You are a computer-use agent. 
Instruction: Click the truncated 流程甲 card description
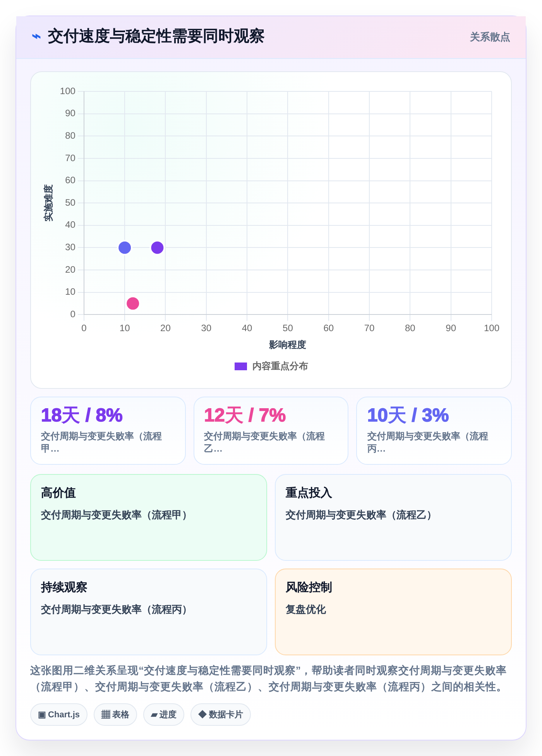pos(101,442)
